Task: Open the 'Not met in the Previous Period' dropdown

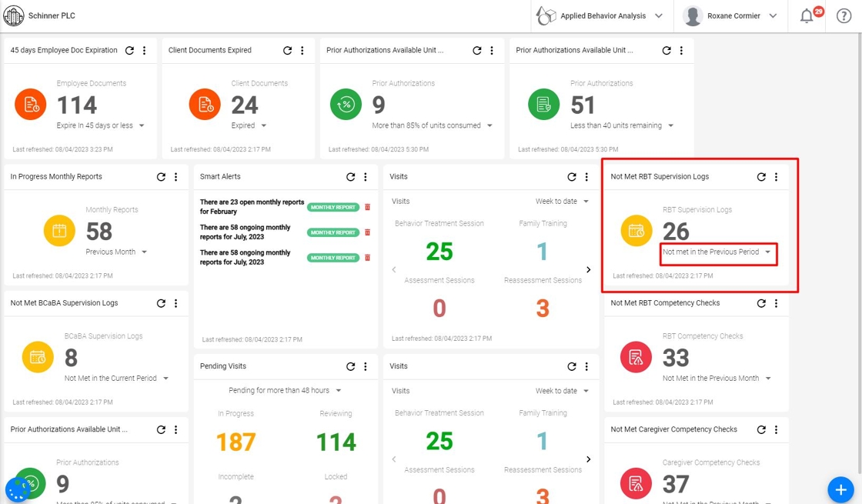Action: pyautogui.click(x=717, y=252)
